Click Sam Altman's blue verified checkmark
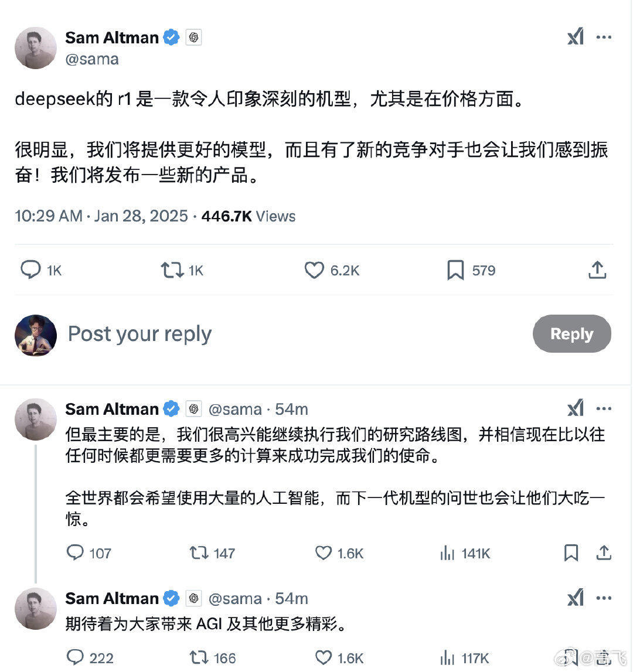This screenshot has width=633, height=672. pyautogui.click(x=170, y=37)
